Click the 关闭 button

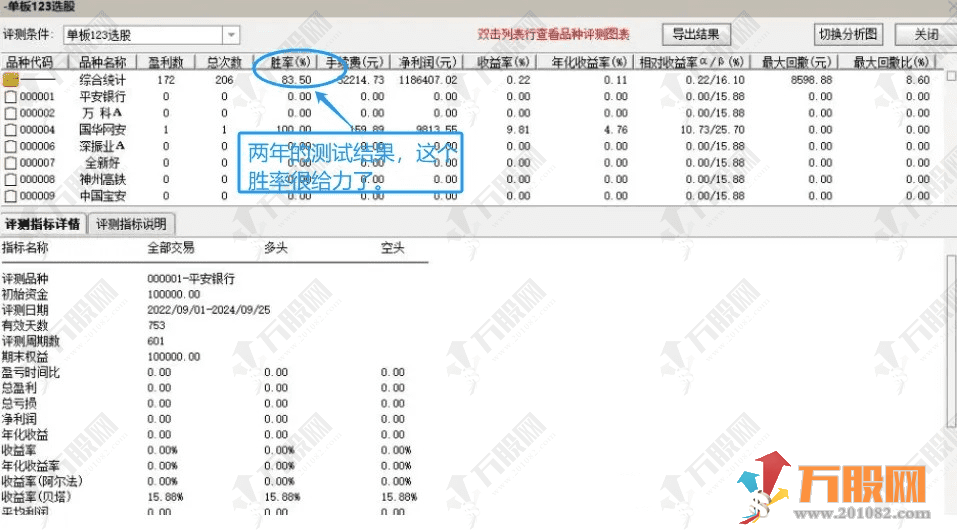click(x=926, y=34)
